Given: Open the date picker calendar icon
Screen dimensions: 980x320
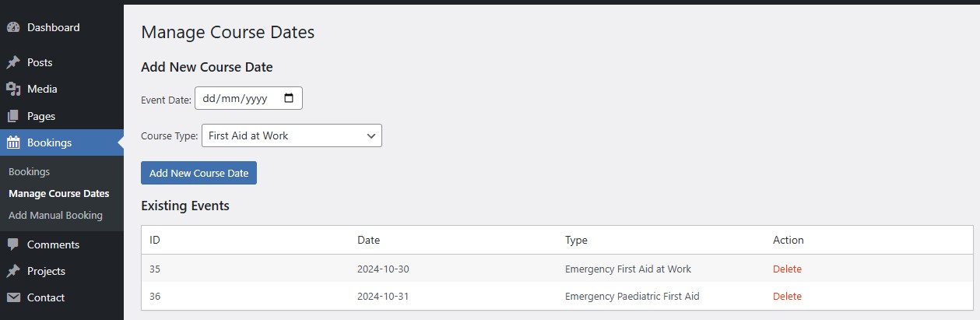Looking at the screenshot, I should click(289, 99).
